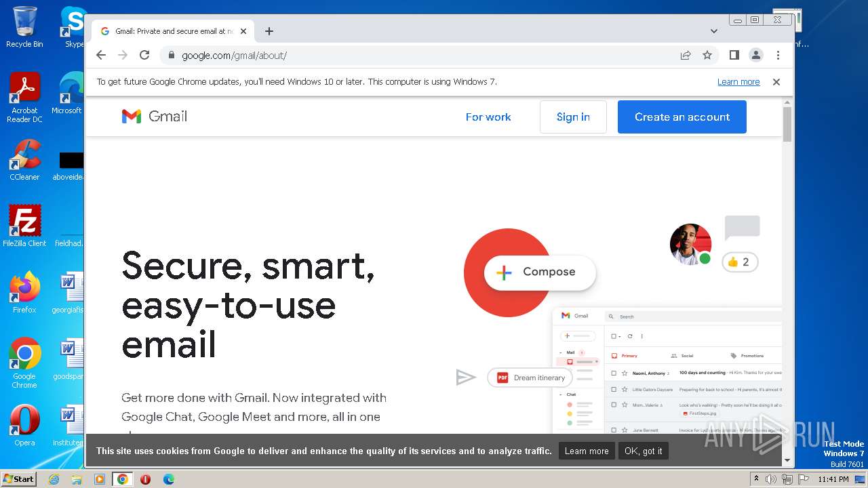Screen dimensions: 868x488
Task: Open File Explorer from taskbar
Action: [77, 479]
